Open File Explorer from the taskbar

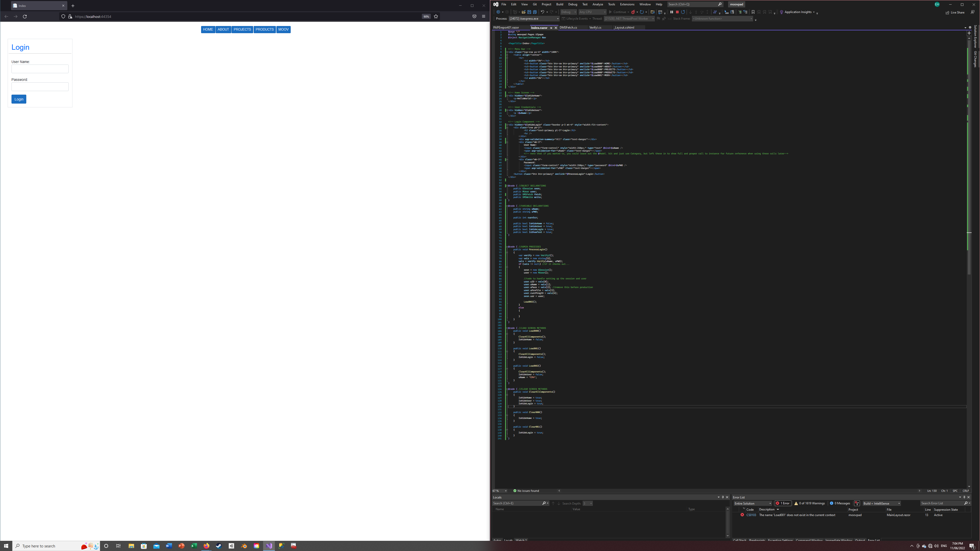(x=131, y=546)
